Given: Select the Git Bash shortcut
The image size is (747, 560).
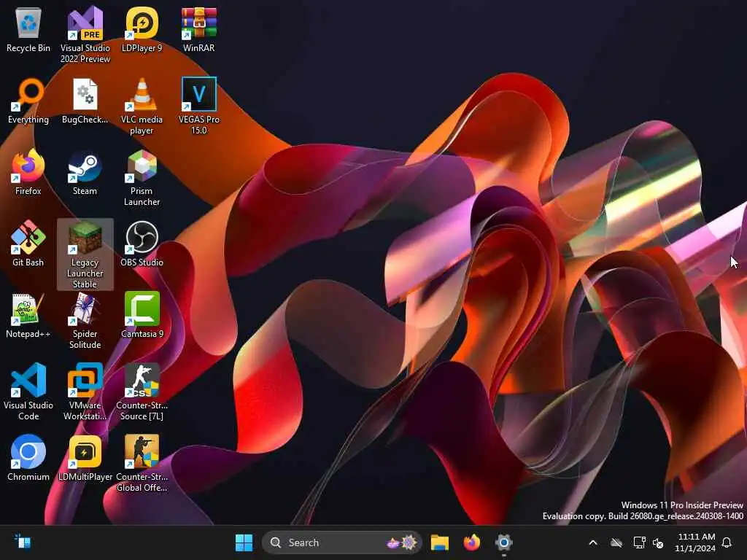Looking at the screenshot, I should click(28, 244).
